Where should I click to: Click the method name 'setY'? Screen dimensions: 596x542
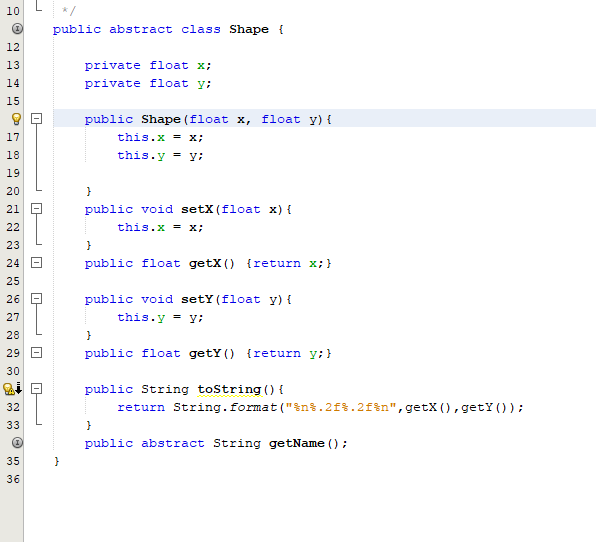(197, 299)
